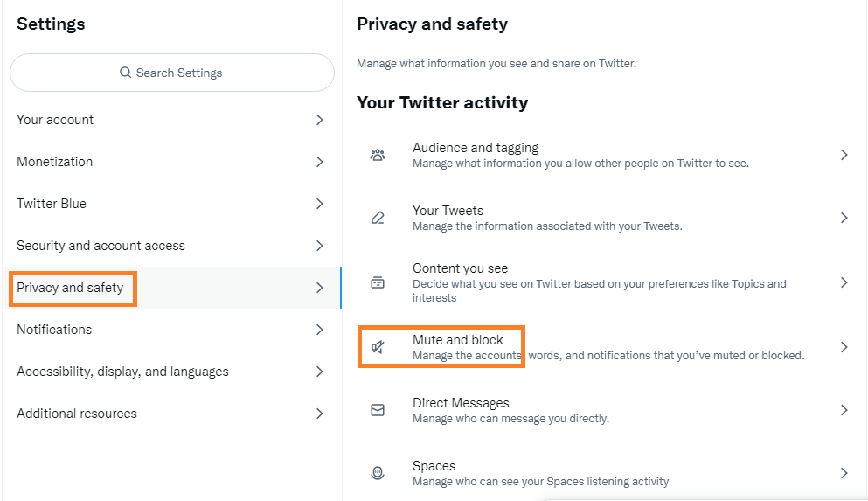
Task: Click the Spaces microphone icon
Action: point(378,473)
